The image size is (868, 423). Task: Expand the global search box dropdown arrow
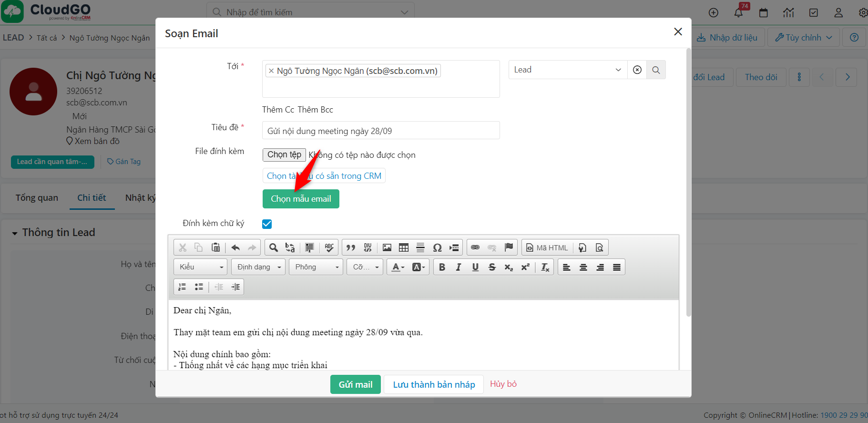[x=405, y=12]
